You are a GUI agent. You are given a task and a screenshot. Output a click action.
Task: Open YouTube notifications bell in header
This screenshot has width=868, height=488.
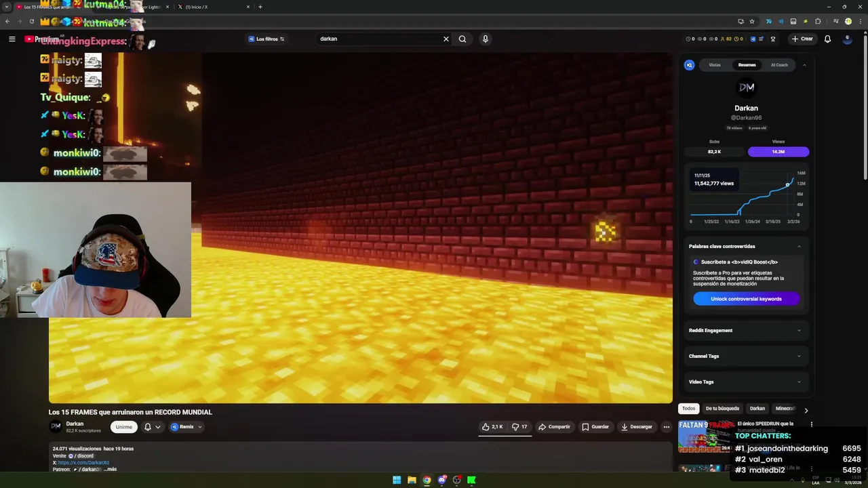tap(827, 39)
